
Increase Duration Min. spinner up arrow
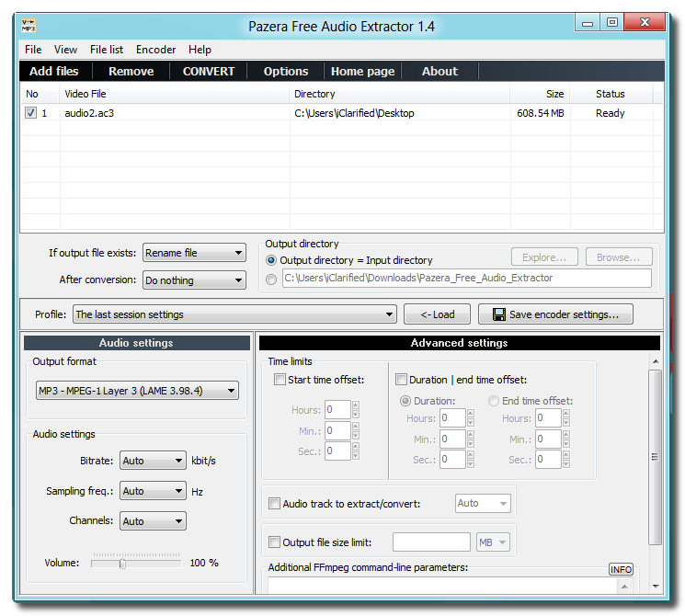[471, 434]
